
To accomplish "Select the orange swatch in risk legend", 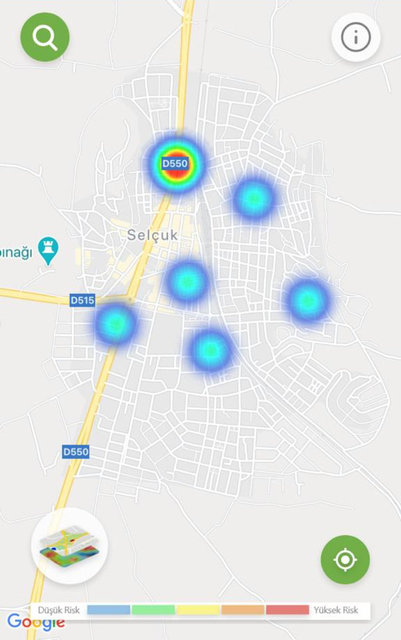I will tap(243, 610).
